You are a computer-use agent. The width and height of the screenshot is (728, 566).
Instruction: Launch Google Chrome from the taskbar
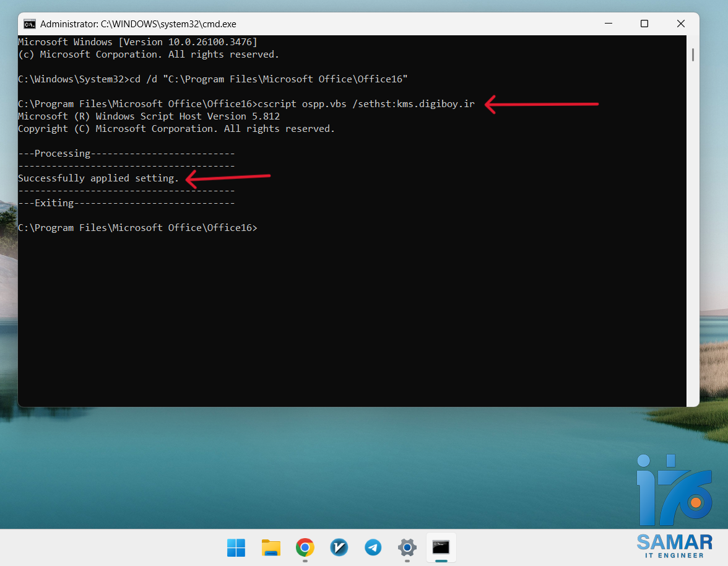click(x=305, y=547)
